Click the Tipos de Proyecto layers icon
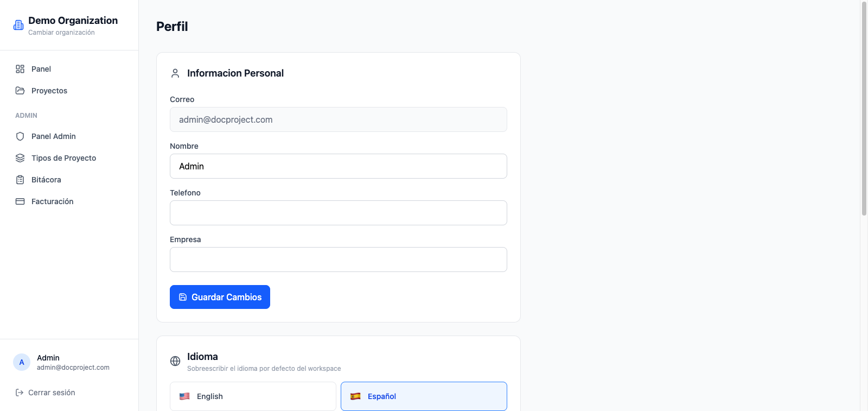Image resolution: width=868 pixels, height=411 pixels. pyautogui.click(x=20, y=158)
